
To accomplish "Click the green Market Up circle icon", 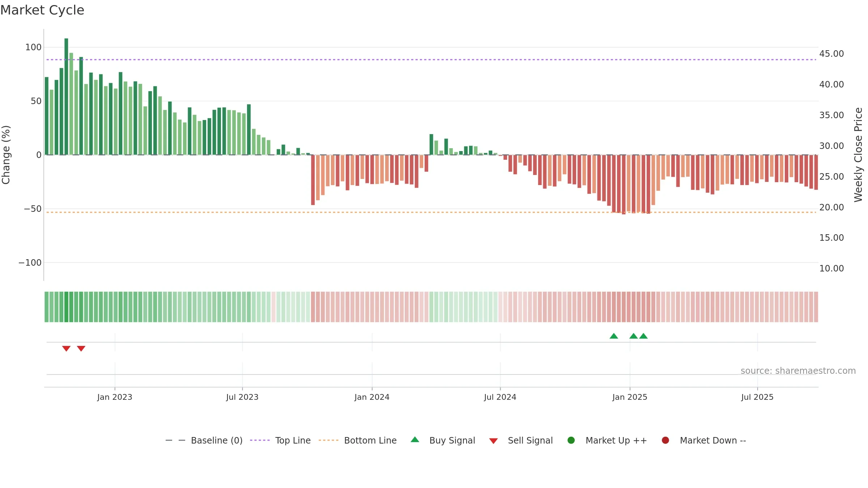I will (571, 440).
